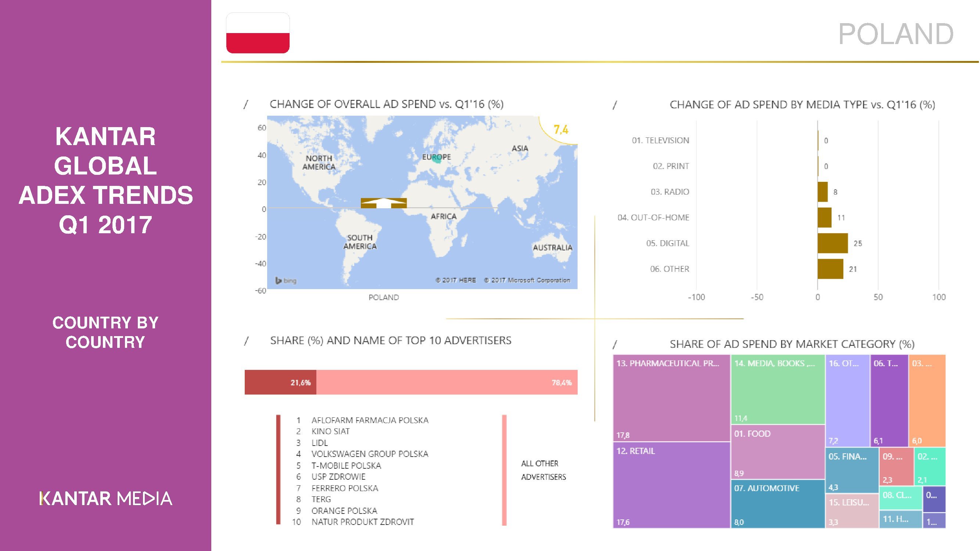Click the white arrow bar marker on map

[384, 203]
